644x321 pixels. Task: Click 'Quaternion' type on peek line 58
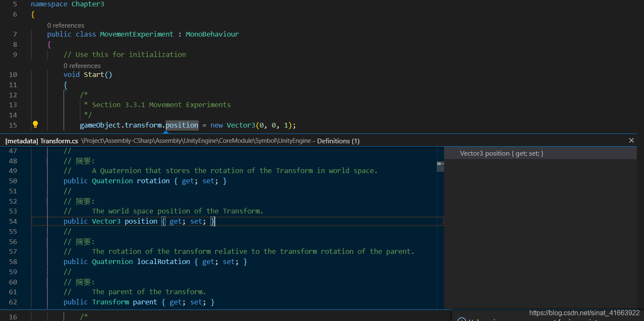(x=112, y=261)
